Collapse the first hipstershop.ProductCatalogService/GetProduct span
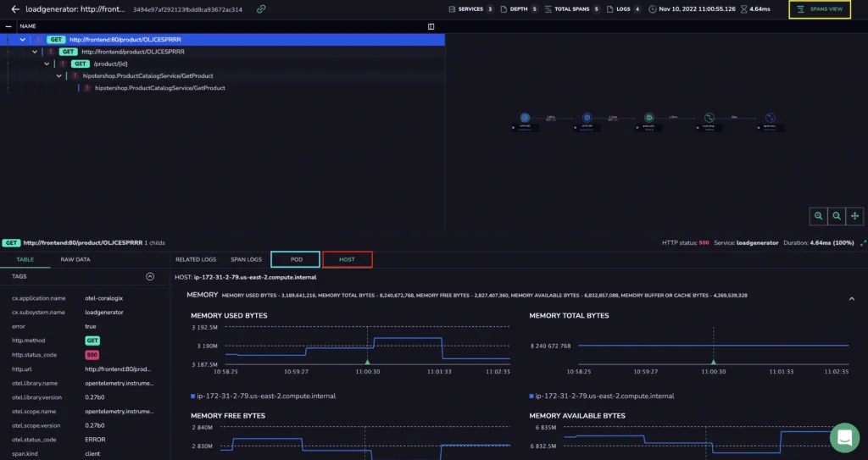Screen dimensions: 868x460 (x=59, y=76)
